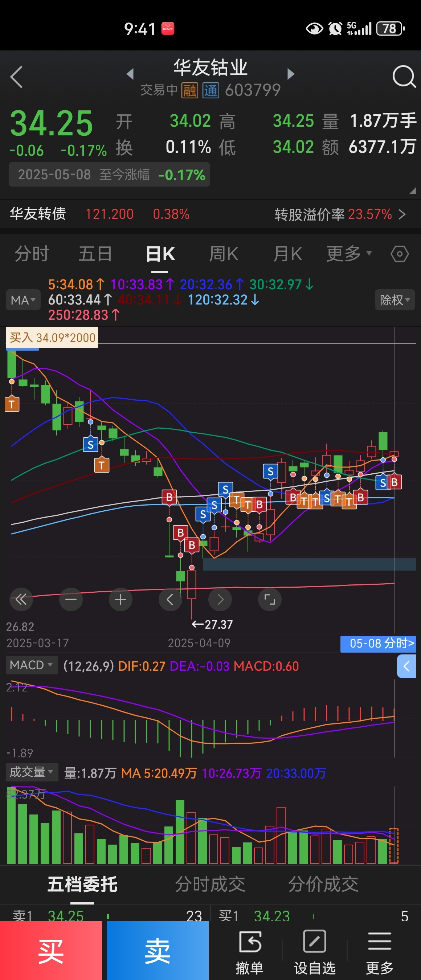Select the 日K chart tab
421x980 pixels.
[x=160, y=254]
